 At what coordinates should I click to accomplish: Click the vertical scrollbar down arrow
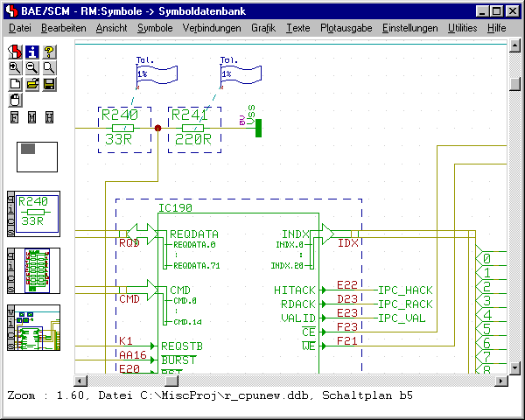(515, 368)
